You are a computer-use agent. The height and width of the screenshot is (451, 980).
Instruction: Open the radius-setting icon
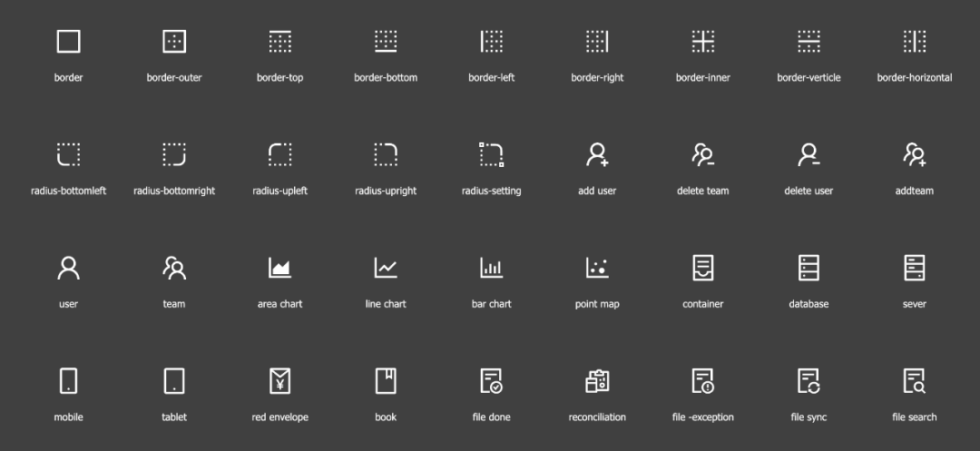click(x=491, y=154)
